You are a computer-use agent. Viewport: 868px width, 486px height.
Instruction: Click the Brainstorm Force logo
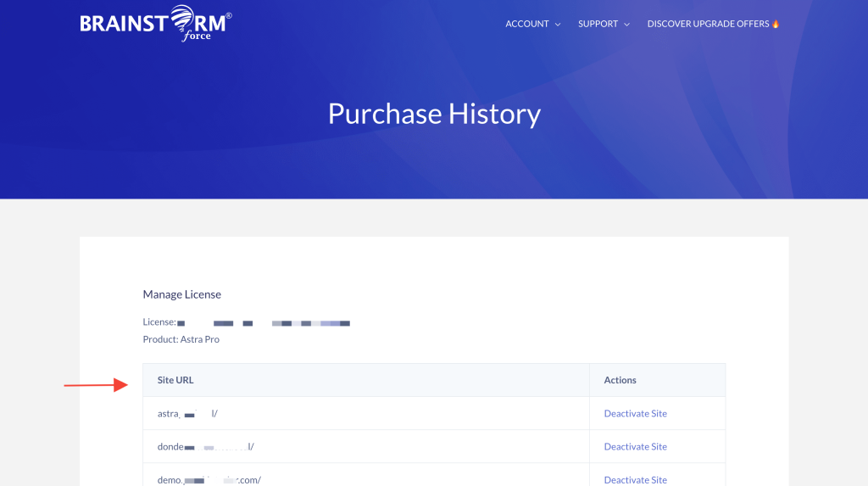coord(156,23)
